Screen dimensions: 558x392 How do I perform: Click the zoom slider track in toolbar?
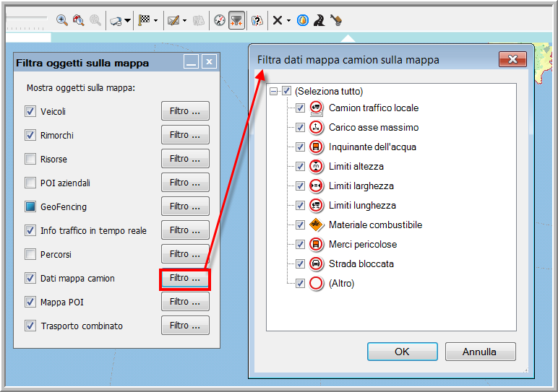[x=27, y=18]
